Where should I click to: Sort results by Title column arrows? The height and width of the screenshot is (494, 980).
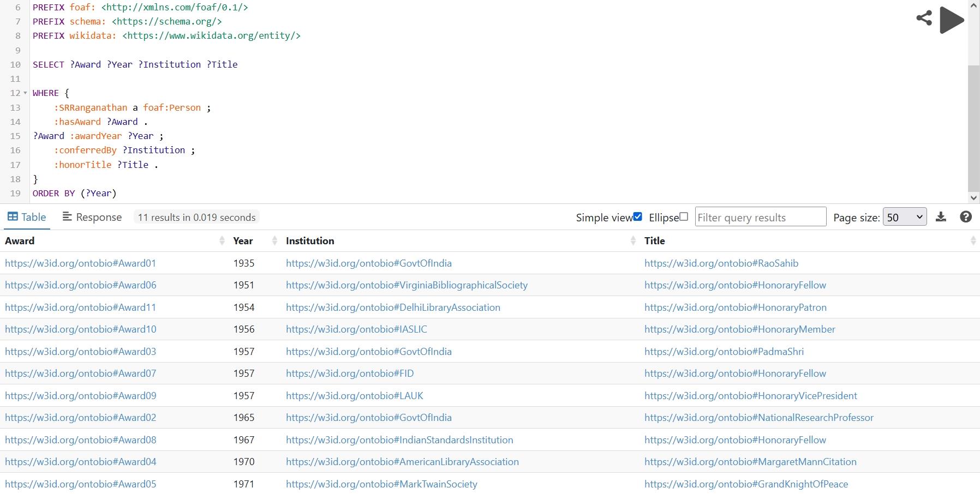(973, 241)
